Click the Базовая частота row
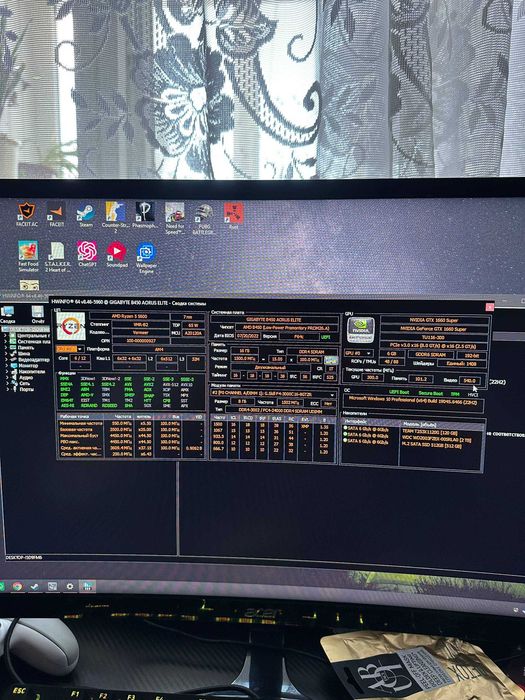 tap(131, 429)
